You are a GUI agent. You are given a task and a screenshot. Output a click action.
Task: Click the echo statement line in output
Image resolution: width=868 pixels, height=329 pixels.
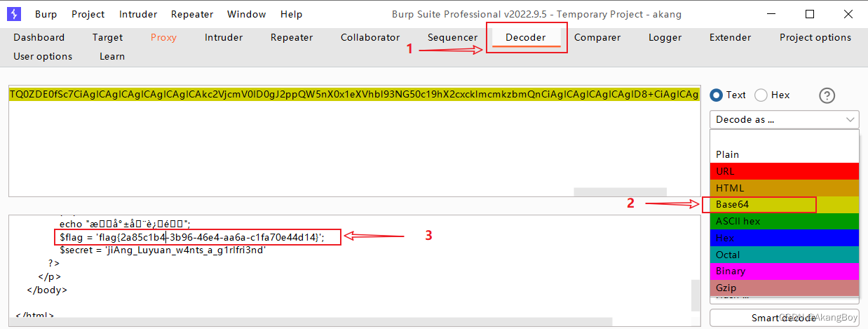[x=125, y=224]
